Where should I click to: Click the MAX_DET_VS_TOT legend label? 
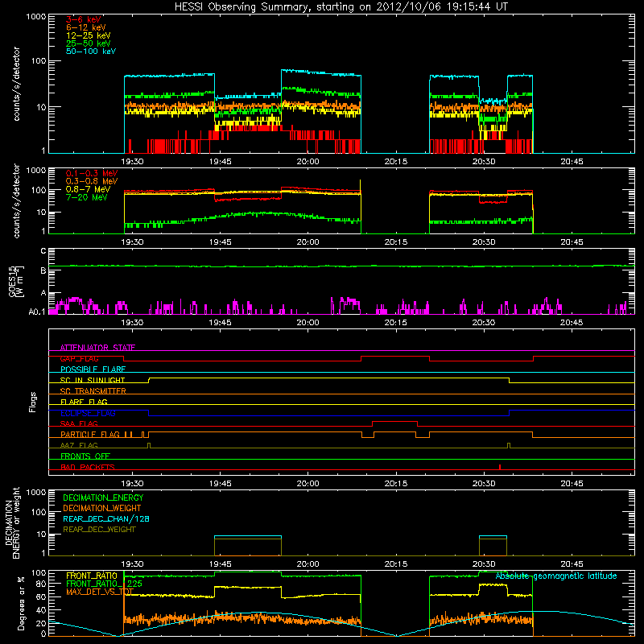click(100, 592)
